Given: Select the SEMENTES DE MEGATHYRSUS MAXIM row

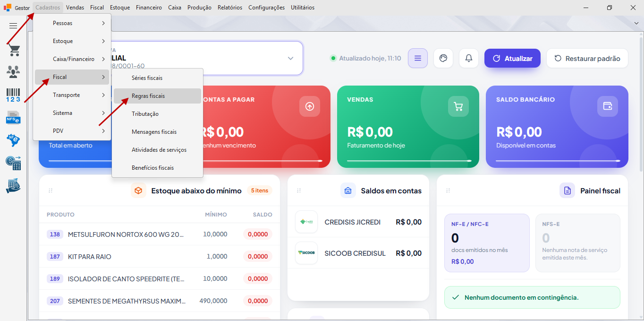Looking at the screenshot, I should [160, 301].
